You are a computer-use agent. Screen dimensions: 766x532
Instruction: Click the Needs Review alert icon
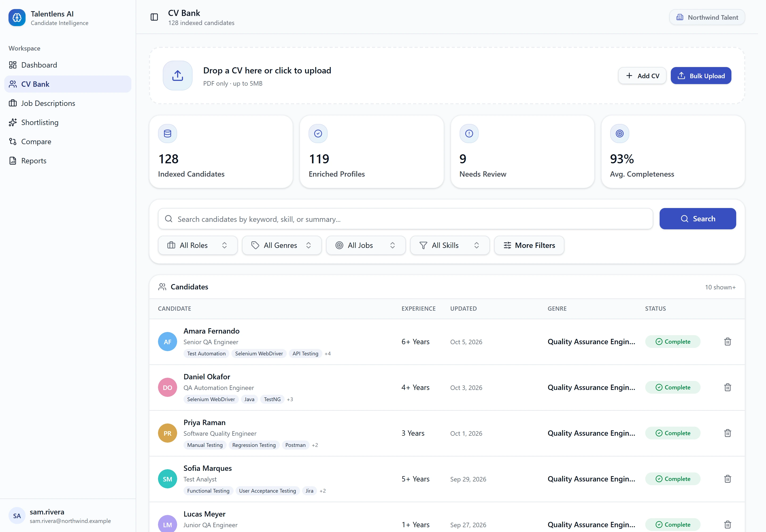[x=469, y=134]
